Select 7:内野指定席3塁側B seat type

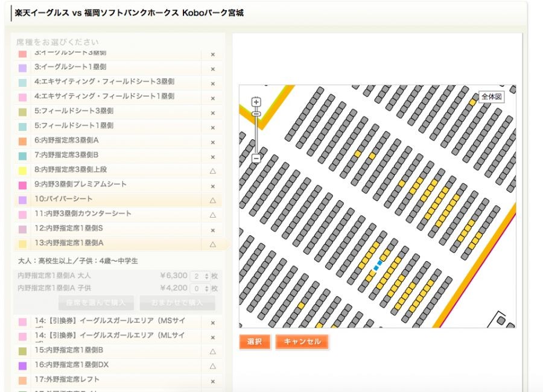point(118,155)
